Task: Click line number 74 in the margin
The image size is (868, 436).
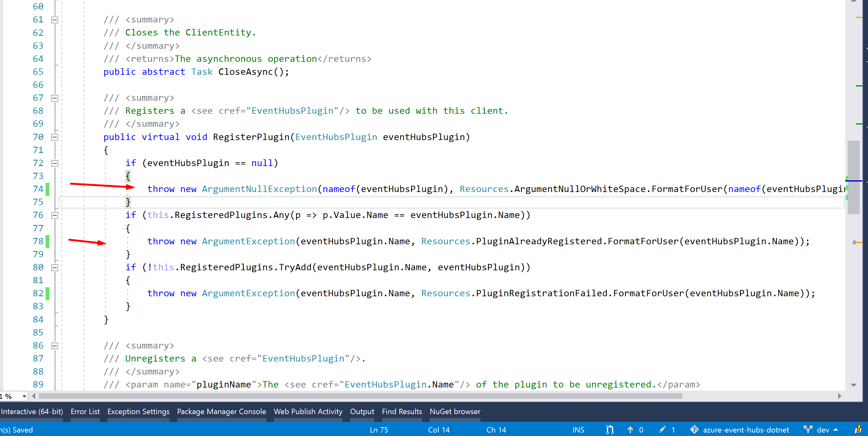Action: point(38,189)
